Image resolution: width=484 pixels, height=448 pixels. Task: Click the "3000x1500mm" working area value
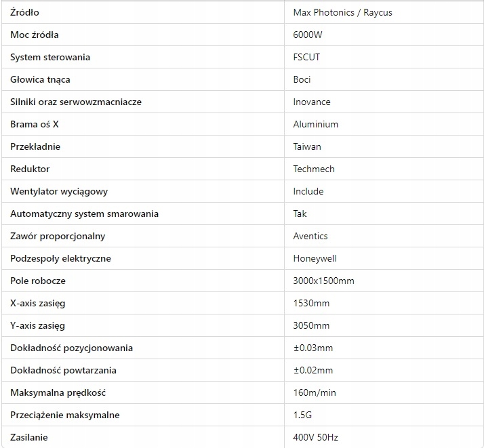tap(323, 281)
